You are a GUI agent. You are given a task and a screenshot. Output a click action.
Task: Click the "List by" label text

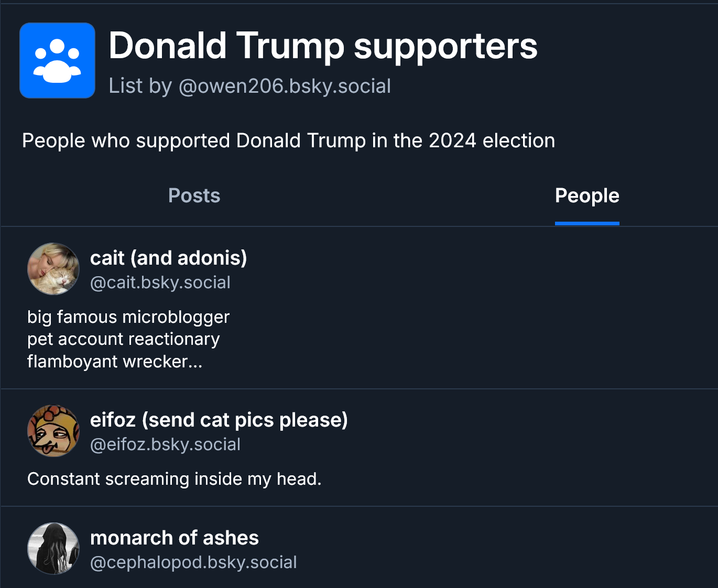pos(140,86)
